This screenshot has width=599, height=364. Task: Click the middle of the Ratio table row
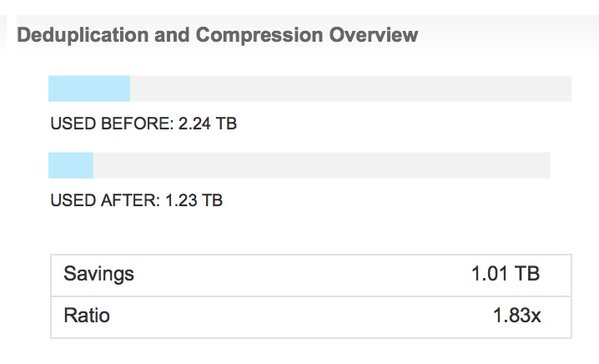311,317
